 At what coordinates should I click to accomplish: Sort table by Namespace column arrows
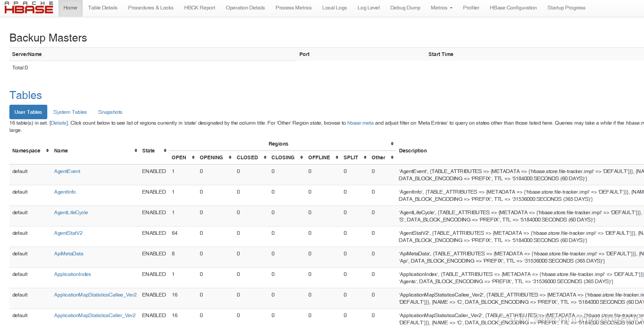pyautogui.click(x=48, y=151)
